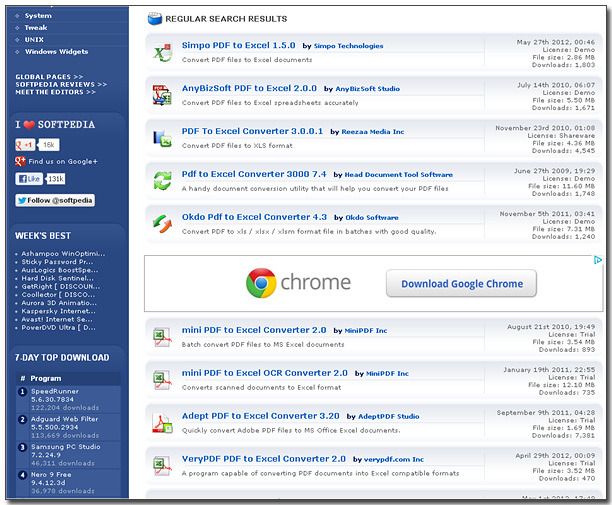612x505 pixels.
Task: Click the Google Chrome logo in the ad
Action: 261,283
